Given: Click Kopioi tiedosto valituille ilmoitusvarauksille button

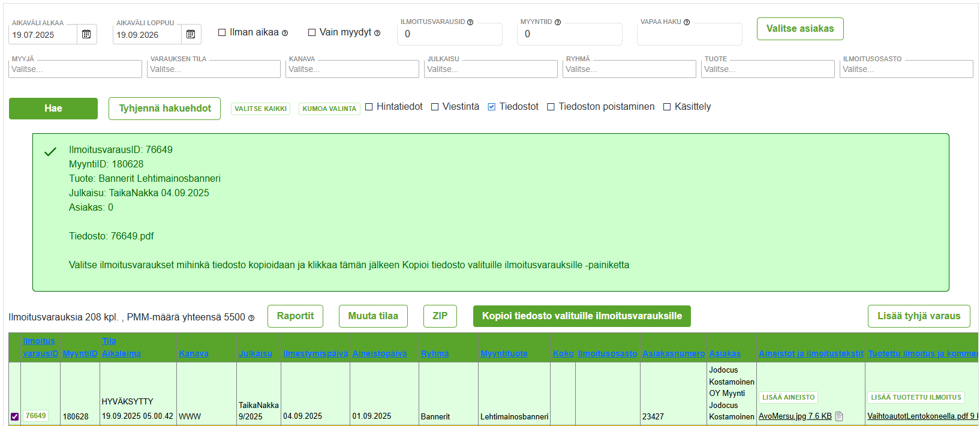Looking at the screenshot, I should coord(582,316).
